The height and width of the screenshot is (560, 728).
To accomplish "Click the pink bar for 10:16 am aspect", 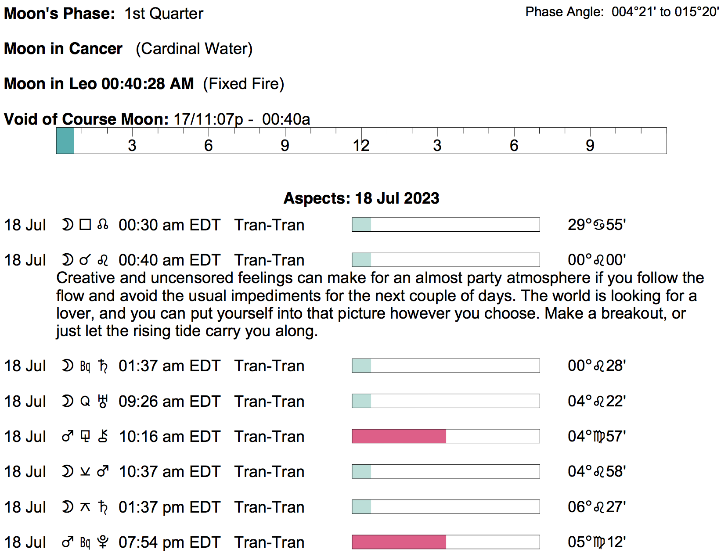I will [x=399, y=436].
